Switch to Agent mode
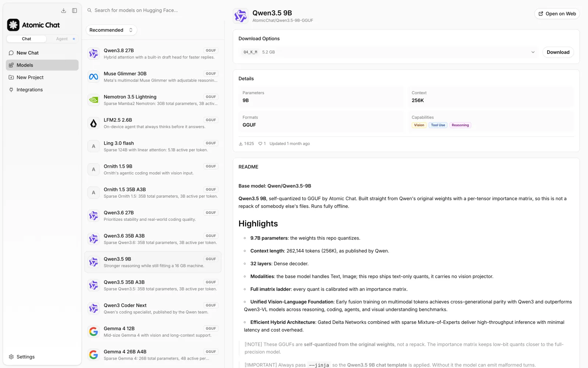The image size is (588, 368). [x=62, y=39]
